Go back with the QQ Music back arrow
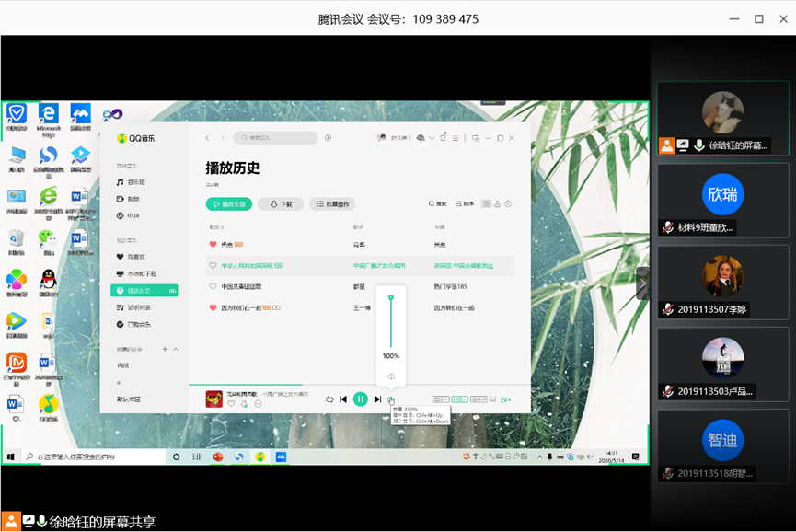 (x=207, y=138)
